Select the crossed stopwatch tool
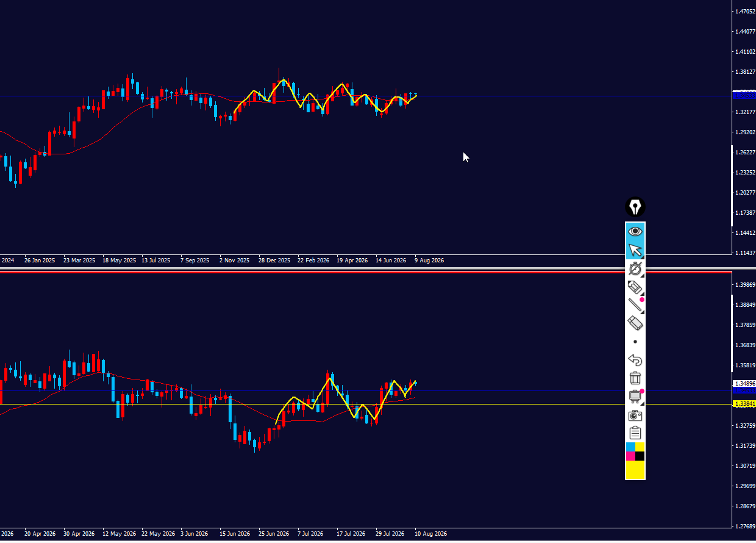756x543 pixels. point(635,268)
